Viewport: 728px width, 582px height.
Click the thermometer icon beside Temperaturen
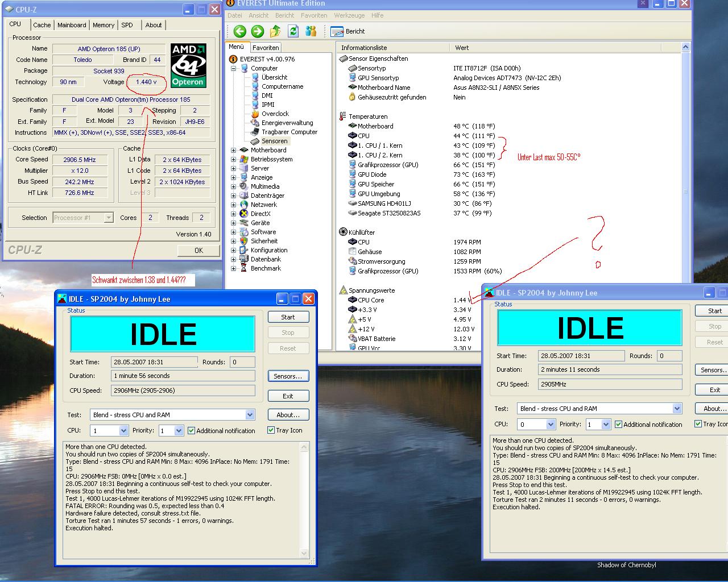tap(343, 117)
